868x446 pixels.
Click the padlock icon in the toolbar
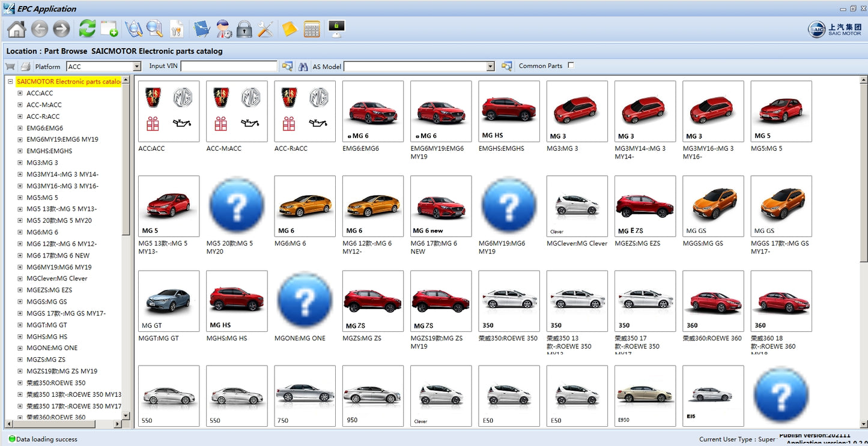pos(244,29)
